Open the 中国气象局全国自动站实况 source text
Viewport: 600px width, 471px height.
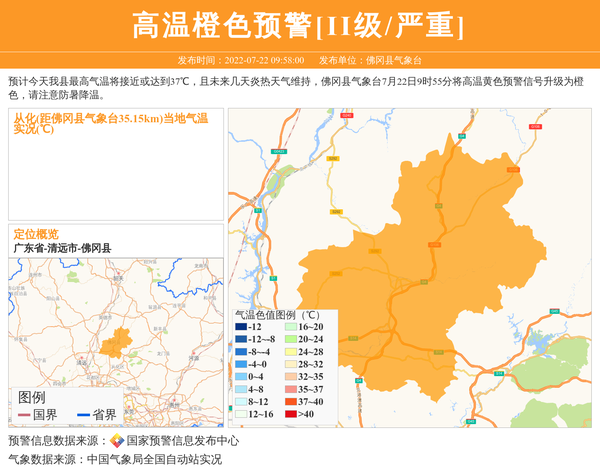(x=154, y=460)
